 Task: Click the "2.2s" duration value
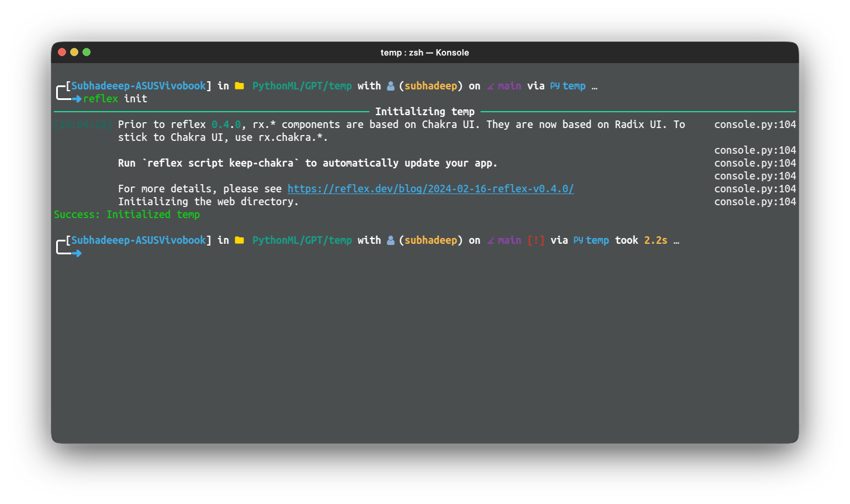tap(656, 240)
